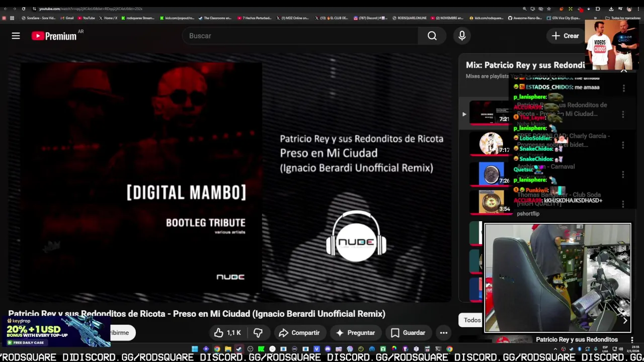Share the video with Compartir
This screenshot has height=362, width=644.
click(x=299, y=333)
